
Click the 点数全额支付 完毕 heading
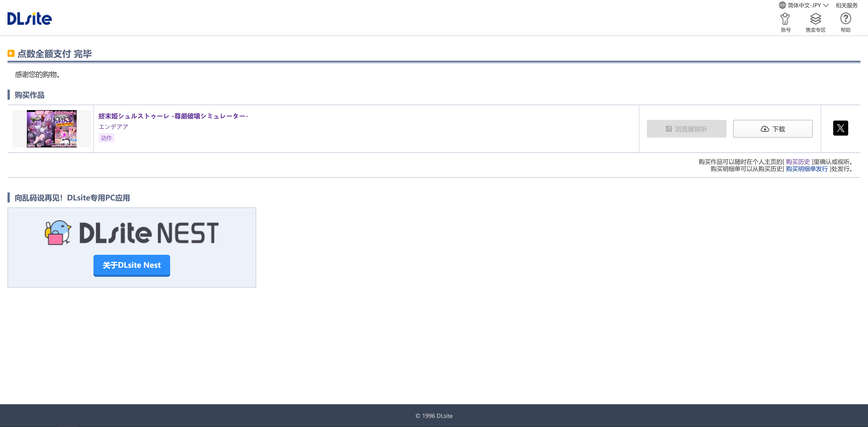54,54
